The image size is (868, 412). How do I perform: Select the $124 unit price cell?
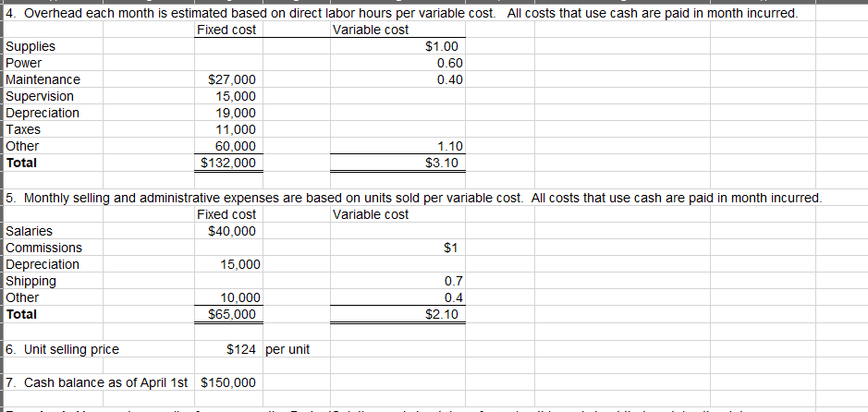241,349
